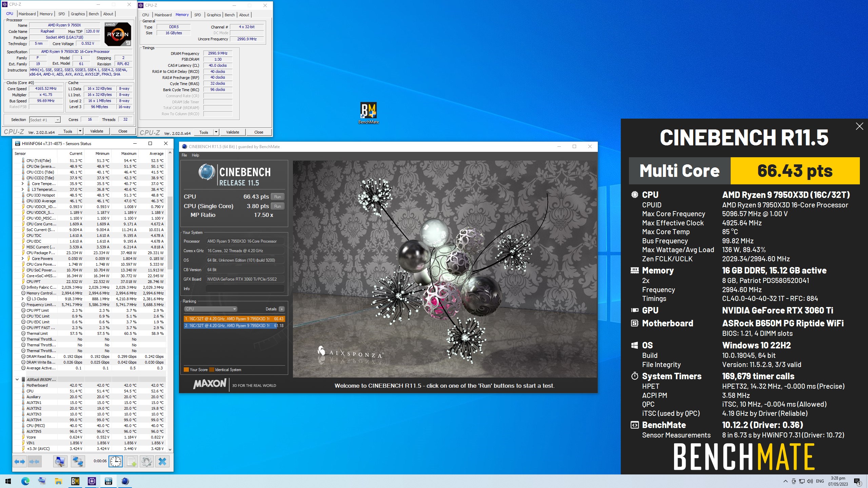This screenshot has height=488, width=868.
Task: Open network status tray icon
Action: (802, 481)
